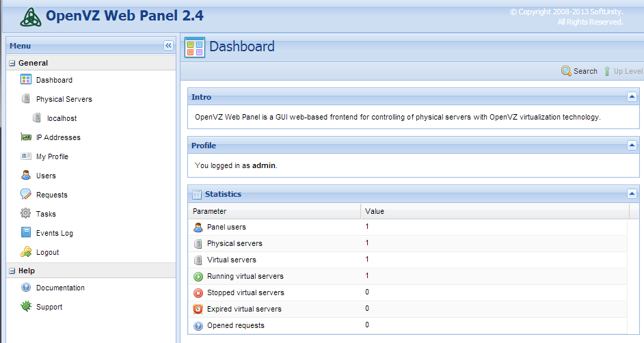Image resolution: width=644 pixels, height=343 pixels.
Task: Collapse the Menu side panel
Action: pyautogui.click(x=168, y=46)
